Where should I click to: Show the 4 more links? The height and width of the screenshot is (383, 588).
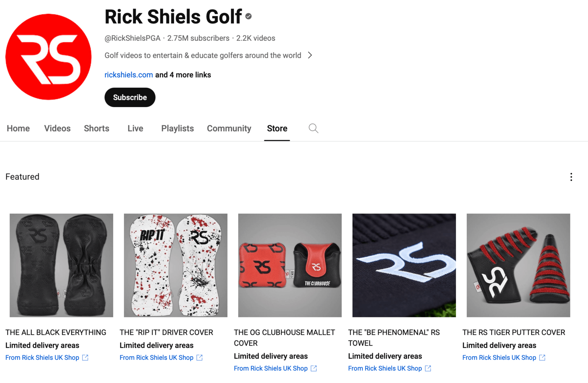[183, 74]
